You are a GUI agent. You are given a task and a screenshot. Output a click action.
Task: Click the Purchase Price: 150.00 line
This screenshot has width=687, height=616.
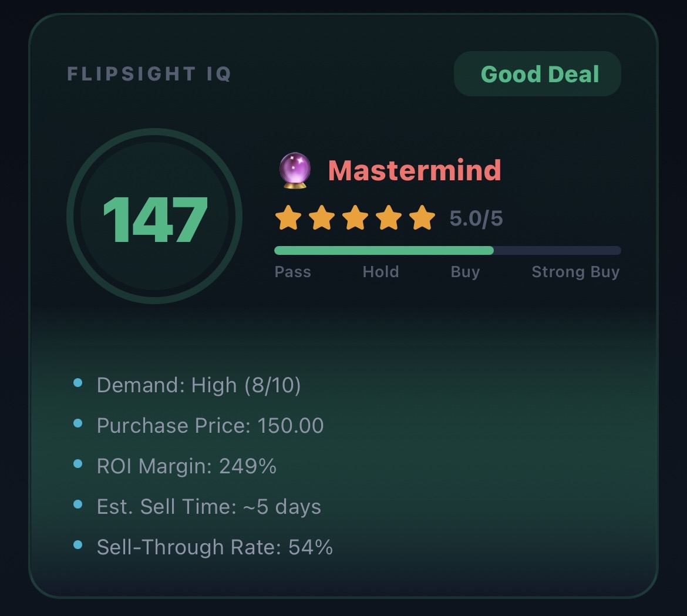[210, 426]
